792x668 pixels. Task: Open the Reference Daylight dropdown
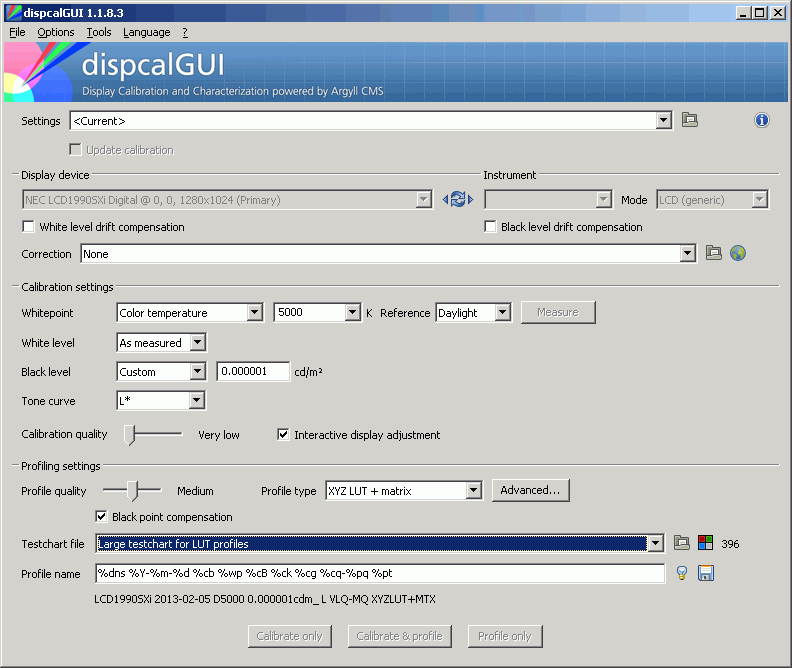click(x=502, y=313)
